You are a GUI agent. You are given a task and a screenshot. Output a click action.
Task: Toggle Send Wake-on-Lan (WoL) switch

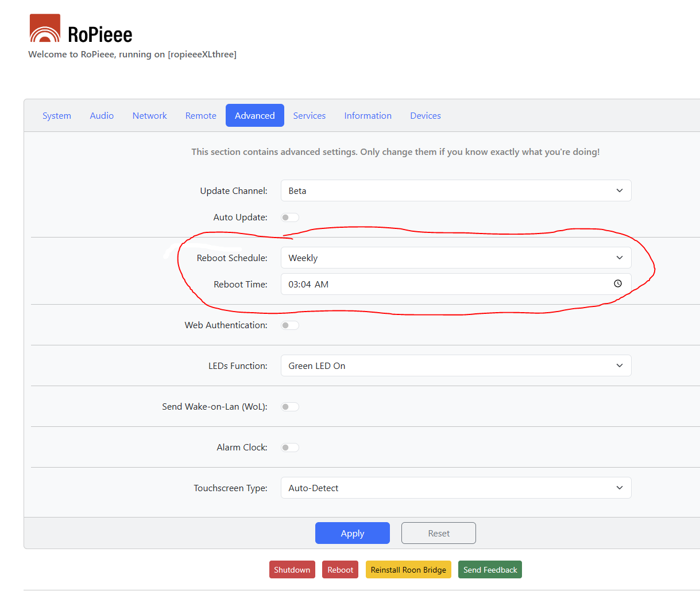(x=290, y=407)
